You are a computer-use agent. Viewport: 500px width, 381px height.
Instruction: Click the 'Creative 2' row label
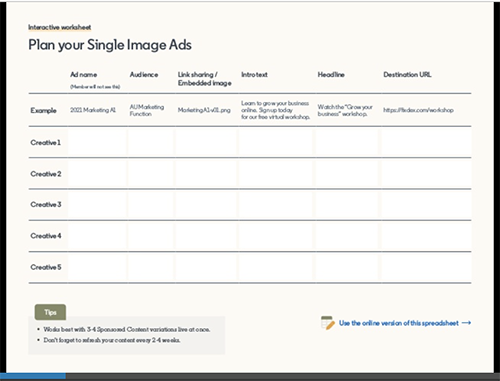click(46, 174)
